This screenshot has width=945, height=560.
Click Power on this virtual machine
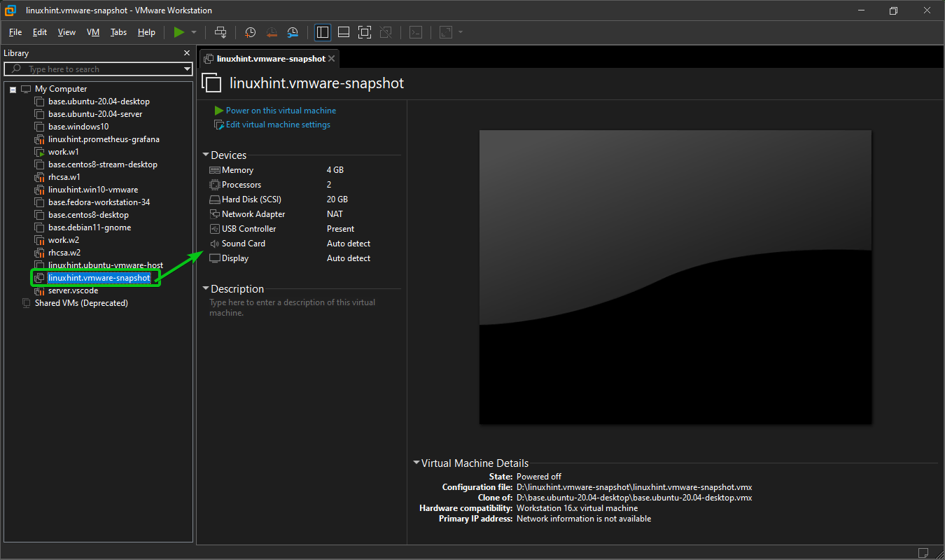pos(277,110)
